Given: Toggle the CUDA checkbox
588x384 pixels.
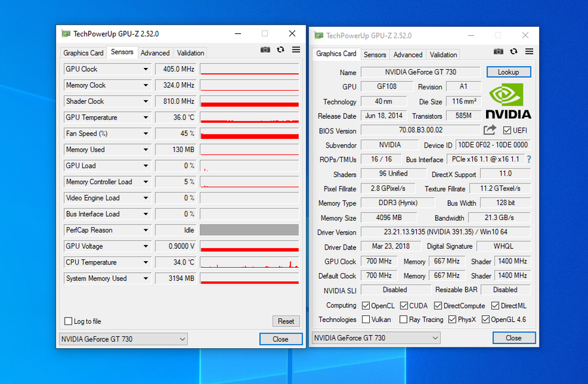Looking at the screenshot, I should point(404,306).
